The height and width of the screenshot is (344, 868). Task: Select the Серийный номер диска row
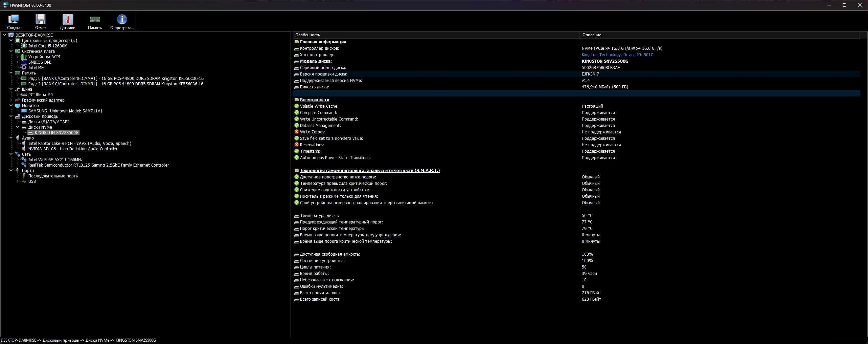[x=576, y=67]
